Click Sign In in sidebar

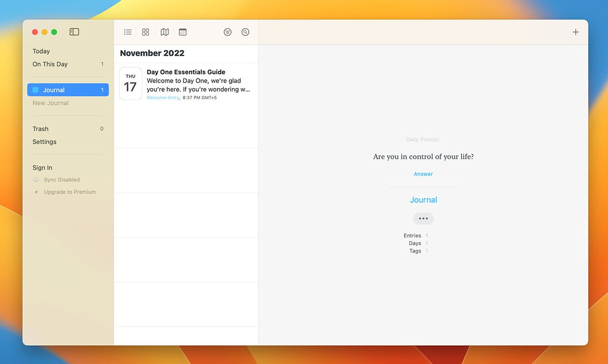[x=43, y=168]
